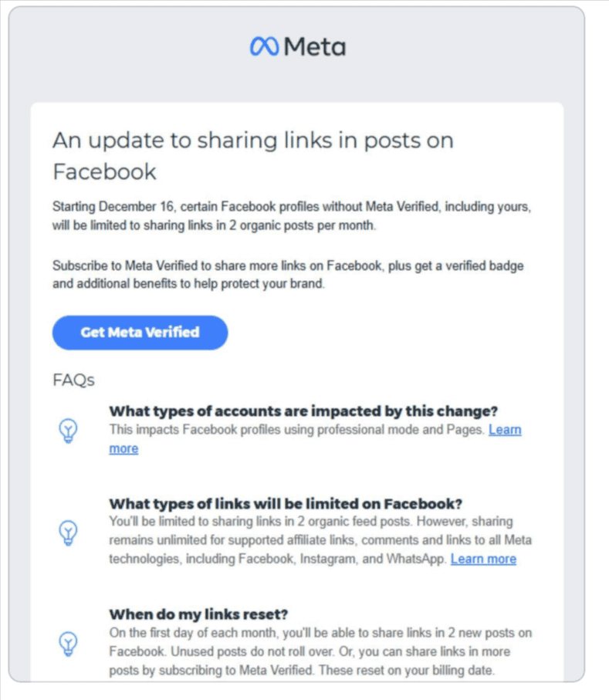Expand the accounts impacted FAQ question

305,411
